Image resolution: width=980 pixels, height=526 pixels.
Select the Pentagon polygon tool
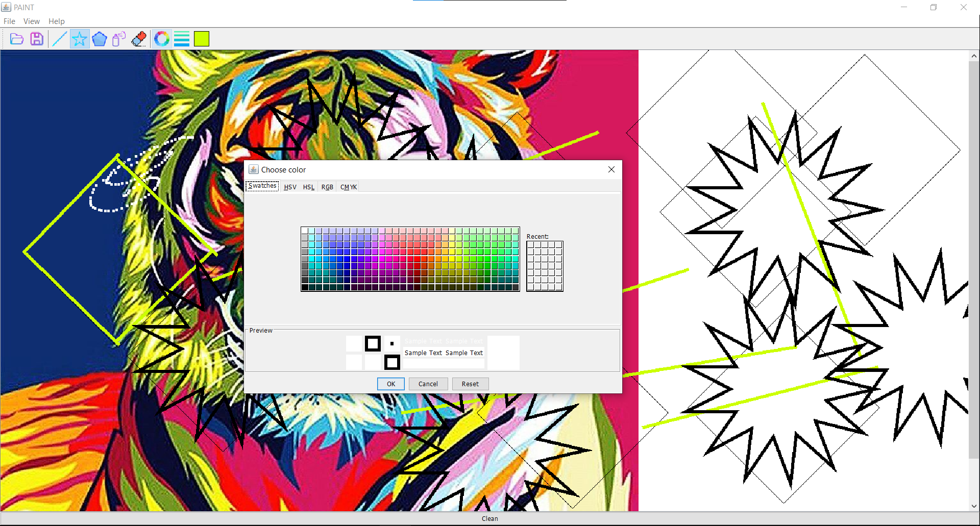point(100,39)
